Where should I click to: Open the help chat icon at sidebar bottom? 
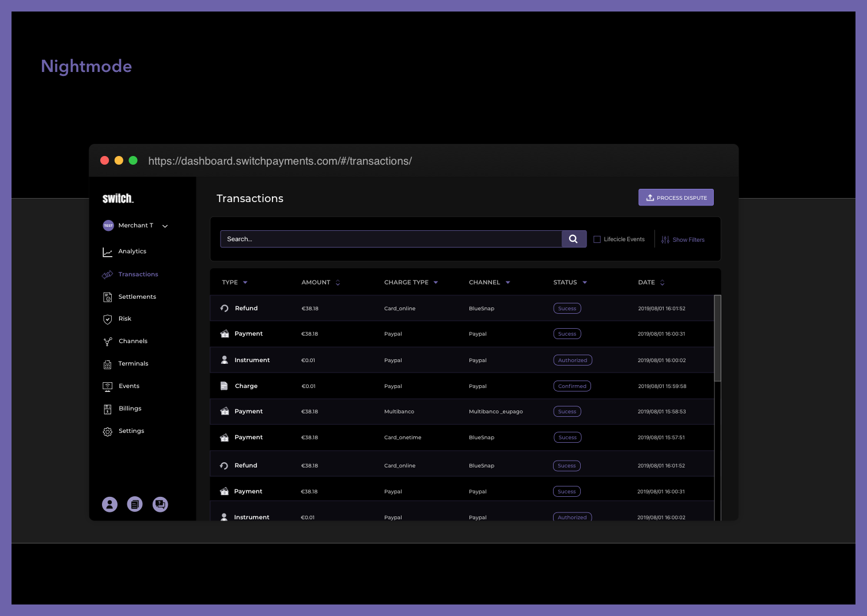coord(160,504)
